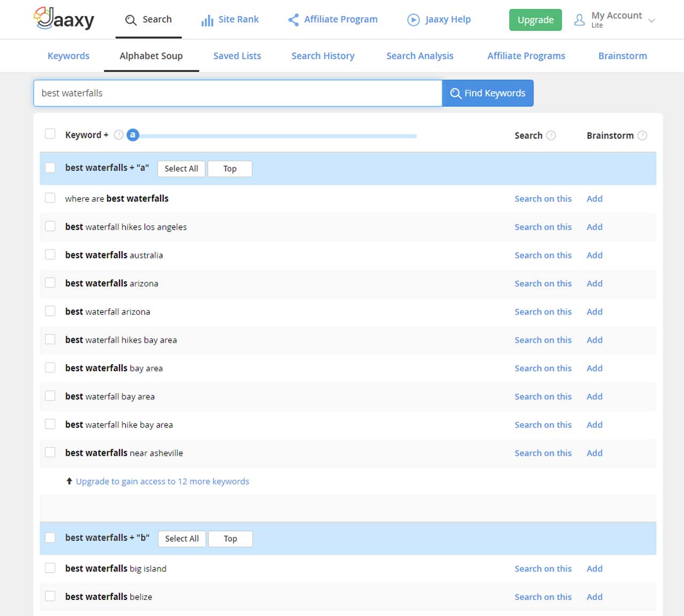Click the My Account user icon

[x=579, y=20]
